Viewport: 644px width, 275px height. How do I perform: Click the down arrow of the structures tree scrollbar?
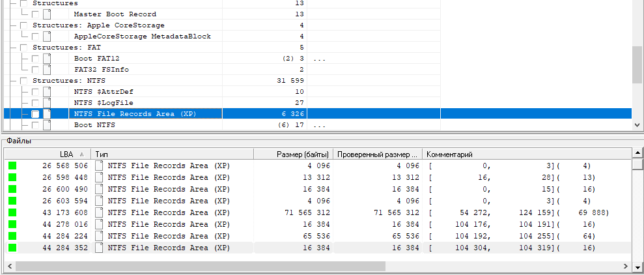(637, 125)
